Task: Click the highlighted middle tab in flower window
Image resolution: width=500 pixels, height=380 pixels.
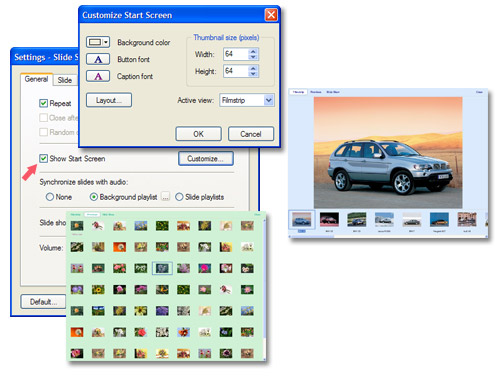Action: [x=92, y=214]
